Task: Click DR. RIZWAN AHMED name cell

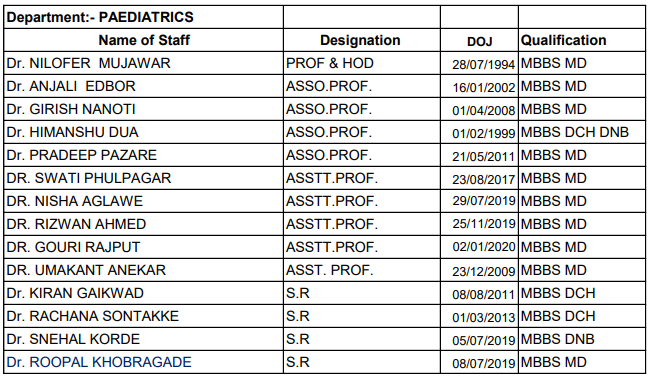Action: click(x=144, y=224)
